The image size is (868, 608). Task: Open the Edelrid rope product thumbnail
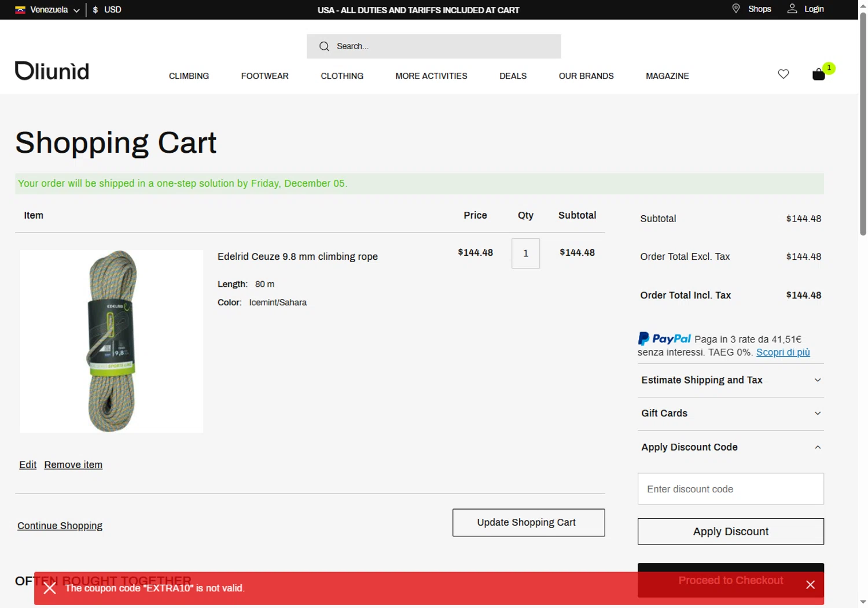(x=111, y=341)
